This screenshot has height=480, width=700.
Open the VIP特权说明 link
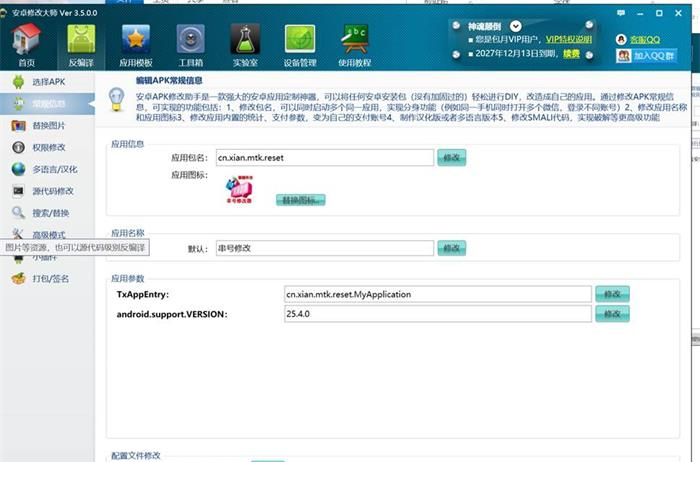point(569,40)
